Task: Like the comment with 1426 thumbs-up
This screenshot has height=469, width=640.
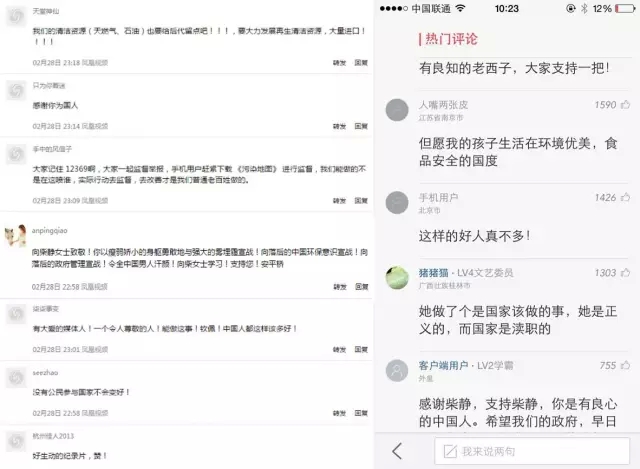Action: [x=625, y=198]
